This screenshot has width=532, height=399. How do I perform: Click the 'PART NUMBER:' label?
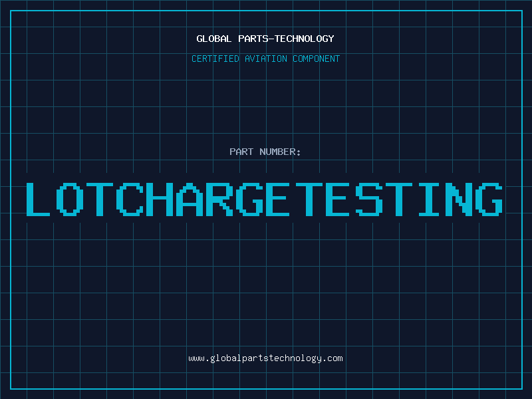click(x=265, y=152)
